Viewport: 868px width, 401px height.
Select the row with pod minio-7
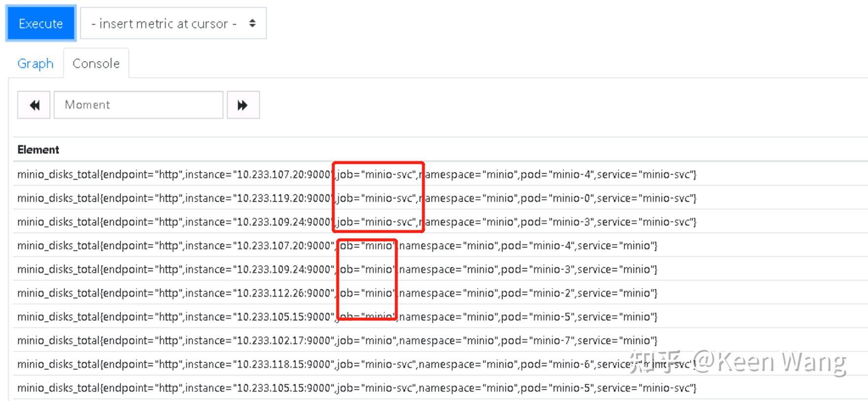pos(440,340)
